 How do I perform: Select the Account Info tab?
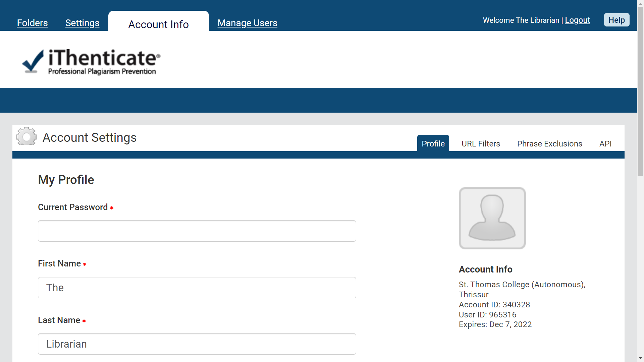tap(158, 24)
